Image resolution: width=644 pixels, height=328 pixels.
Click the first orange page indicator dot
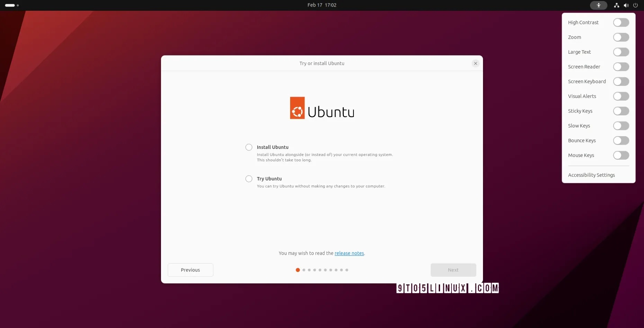point(298,270)
